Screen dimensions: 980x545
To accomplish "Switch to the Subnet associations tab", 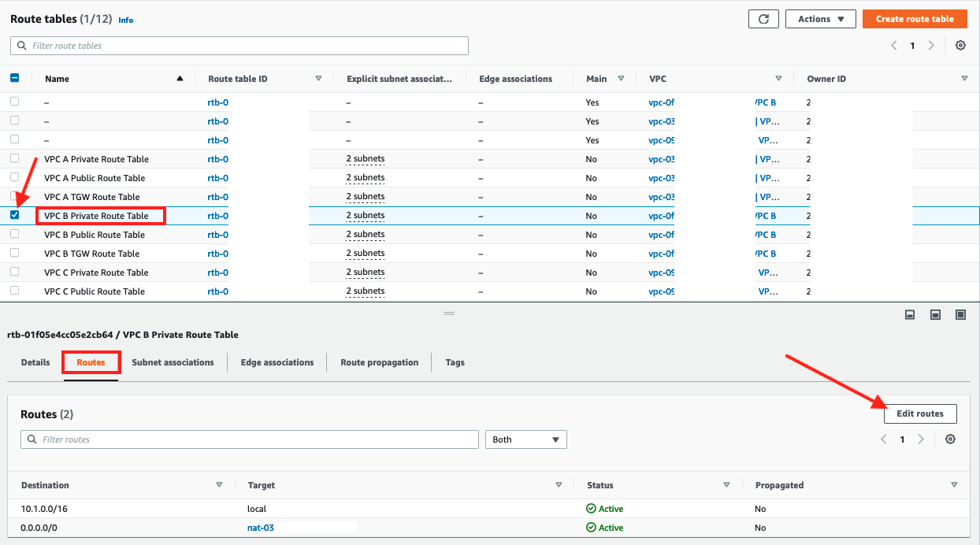I will [173, 362].
